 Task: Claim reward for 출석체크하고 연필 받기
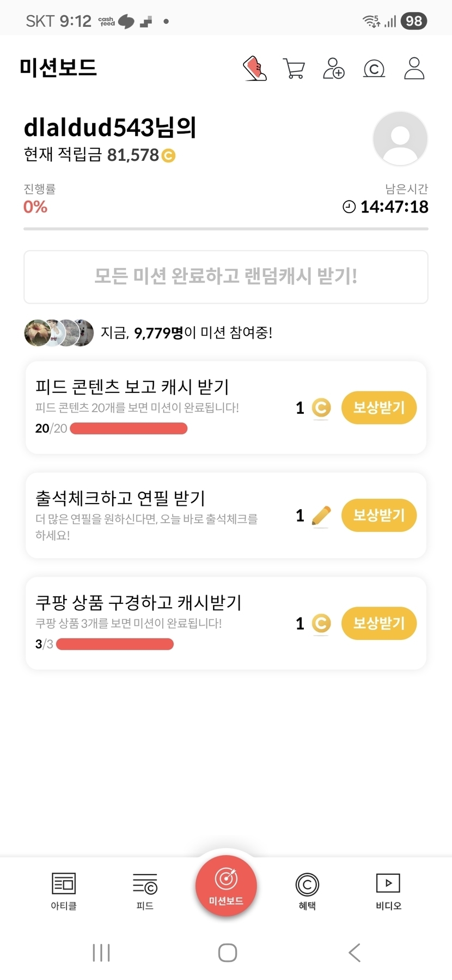[x=378, y=515]
